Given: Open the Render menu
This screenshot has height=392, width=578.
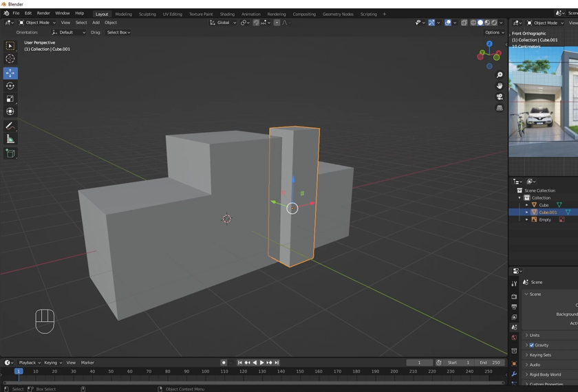Looking at the screenshot, I should 43,13.
